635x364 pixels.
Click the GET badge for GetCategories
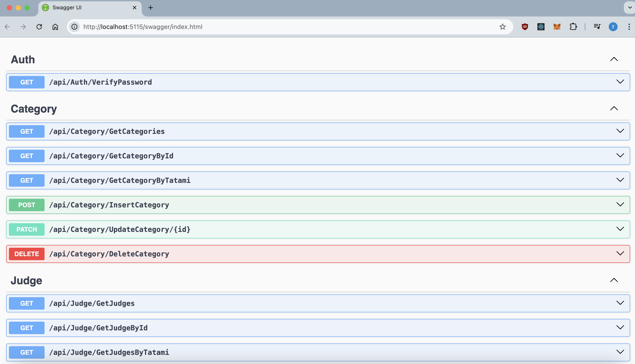tap(27, 131)
